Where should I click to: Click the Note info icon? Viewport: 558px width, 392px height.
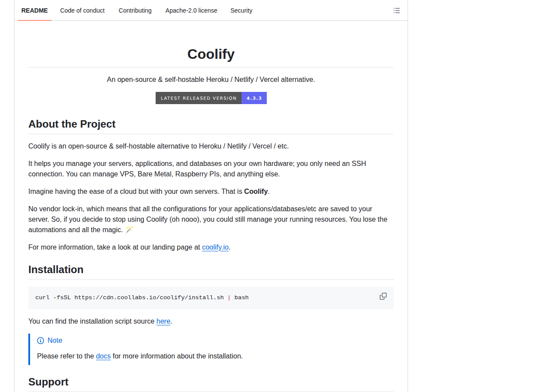tap(41, 341)
